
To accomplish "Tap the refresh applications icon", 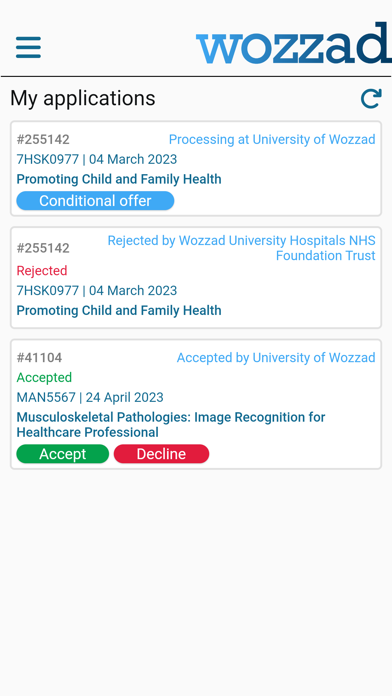I will (371, 99).
